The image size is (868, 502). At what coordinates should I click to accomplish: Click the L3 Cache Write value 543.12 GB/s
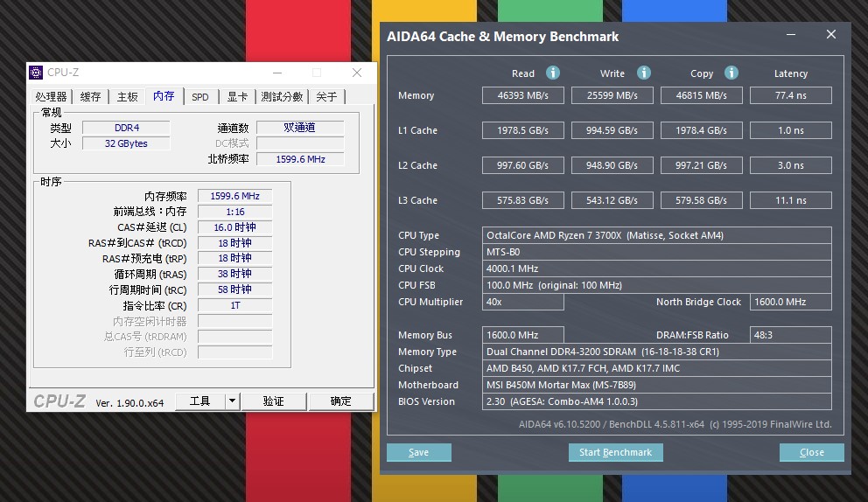click(612, 199)
